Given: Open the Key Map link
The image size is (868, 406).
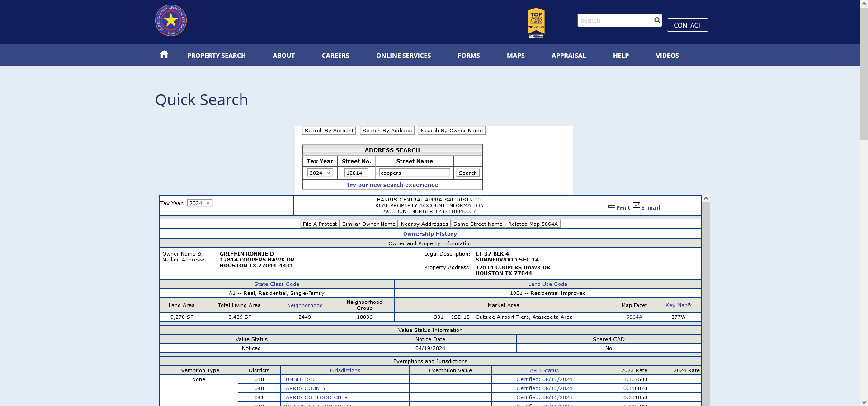Looking at the screenshot, I should pyautogui.click(x=677, y=305).
